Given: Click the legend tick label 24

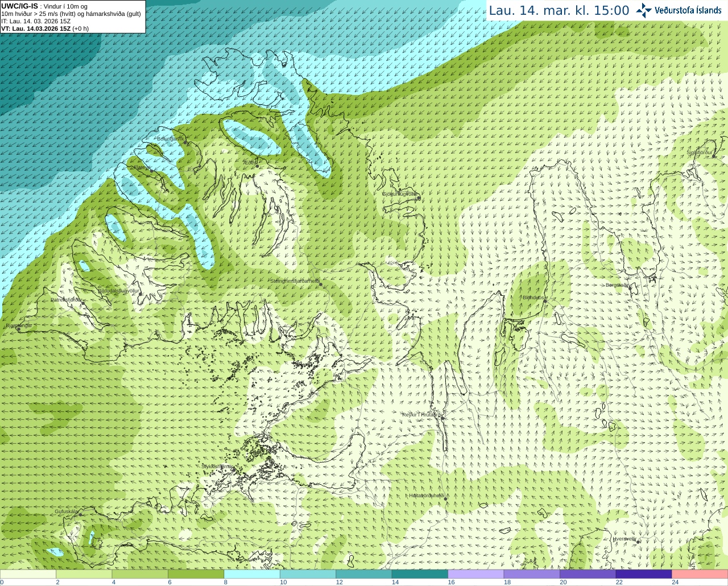Looking at the screenshot, I should pyautogui.click(x=675, y=582).
